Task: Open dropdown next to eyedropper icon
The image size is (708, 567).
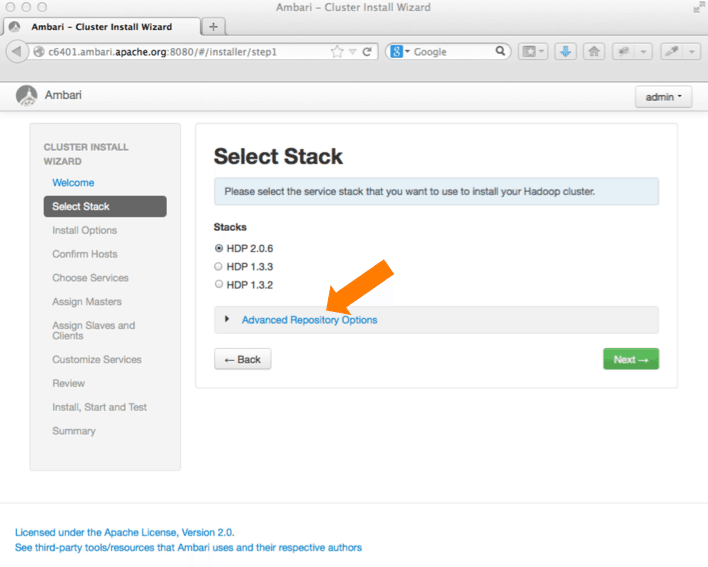Action: pos(692,51)
